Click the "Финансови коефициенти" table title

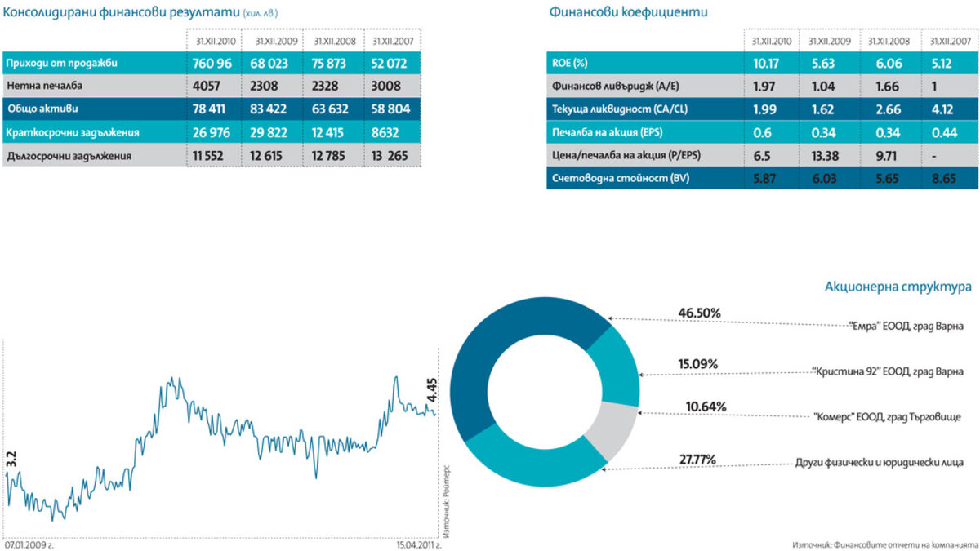[629, 12]
